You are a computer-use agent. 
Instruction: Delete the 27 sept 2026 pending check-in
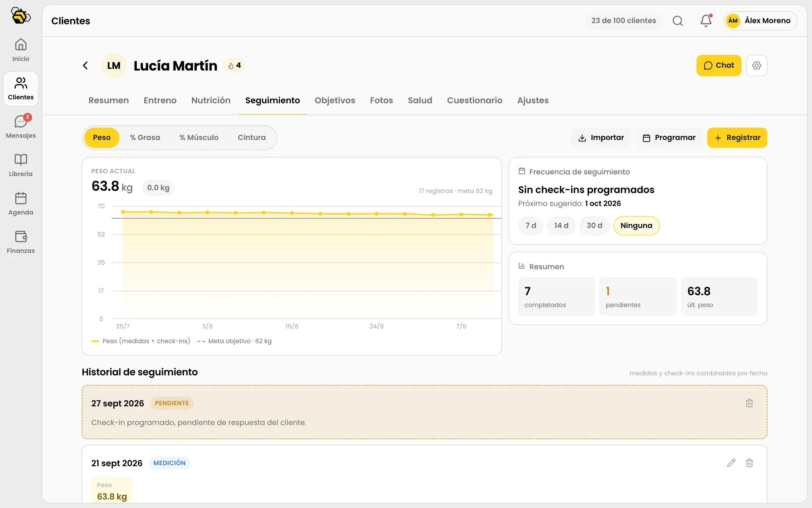[749, 403]
